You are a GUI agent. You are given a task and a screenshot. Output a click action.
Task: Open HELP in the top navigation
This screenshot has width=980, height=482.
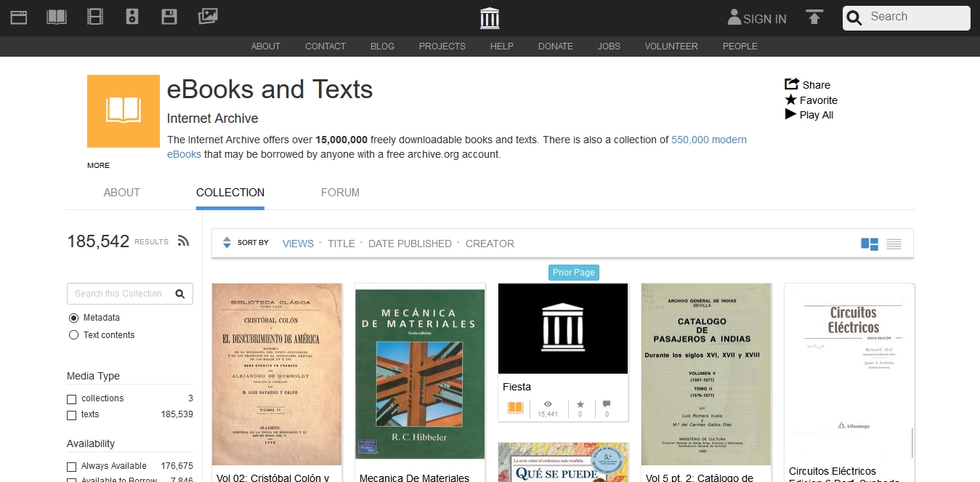[502, 46]
